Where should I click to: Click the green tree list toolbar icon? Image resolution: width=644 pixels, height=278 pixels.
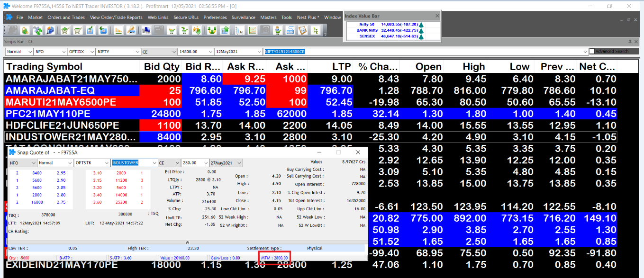315,30
